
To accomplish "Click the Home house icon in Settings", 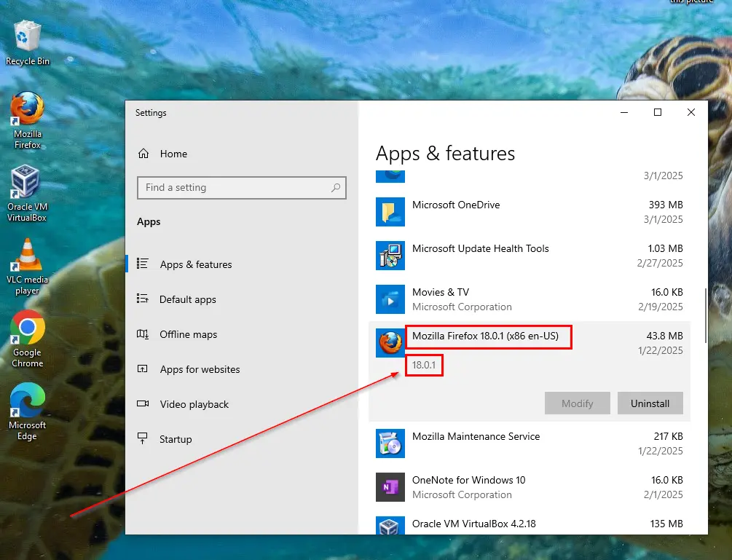I will 143,154.
